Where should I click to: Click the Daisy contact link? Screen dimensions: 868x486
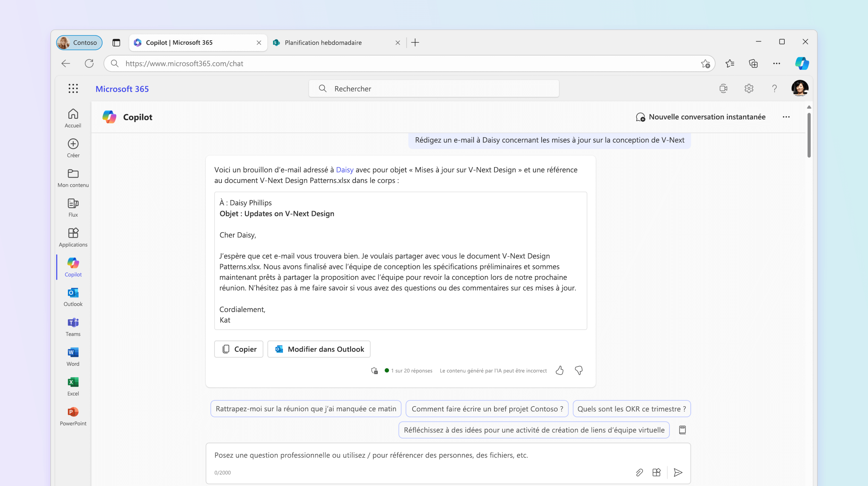344,170
